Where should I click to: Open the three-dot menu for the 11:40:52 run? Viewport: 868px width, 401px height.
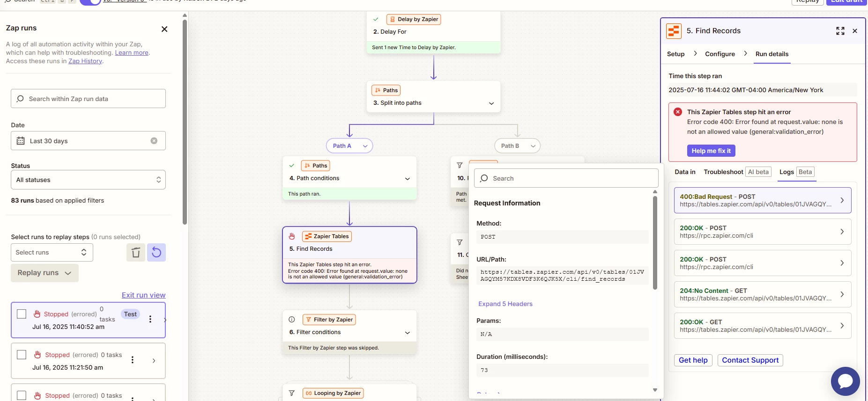(150, 319)
